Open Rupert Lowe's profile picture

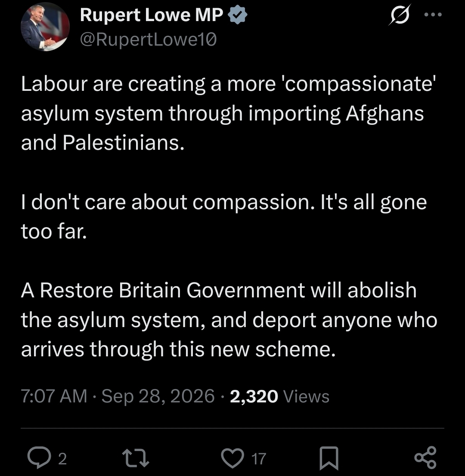pyautogui.click(x=45, y=27)
